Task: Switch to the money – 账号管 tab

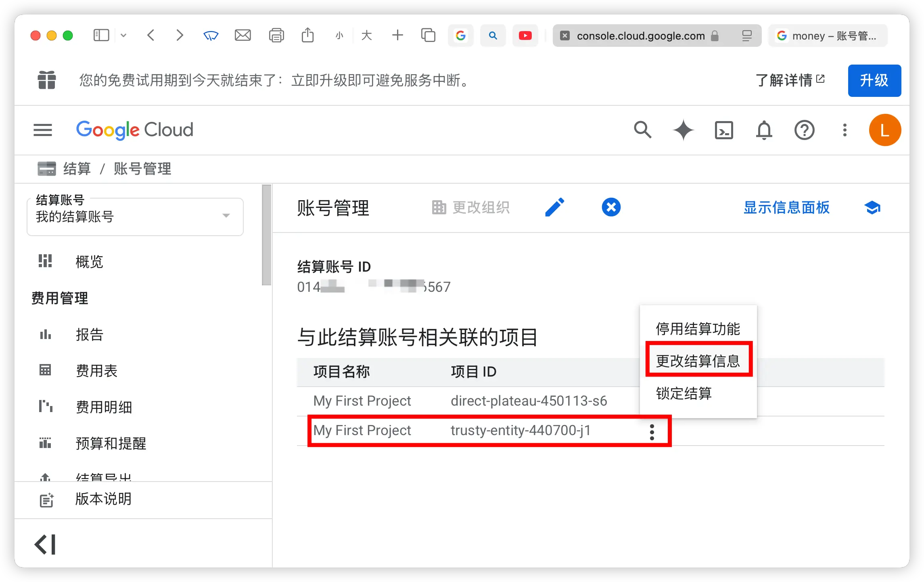Action: [828, 36]
